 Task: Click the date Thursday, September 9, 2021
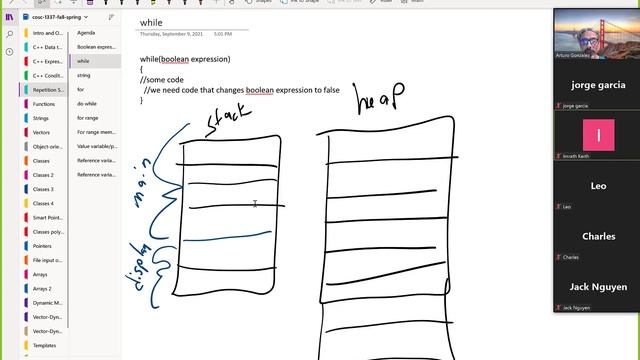171,34
